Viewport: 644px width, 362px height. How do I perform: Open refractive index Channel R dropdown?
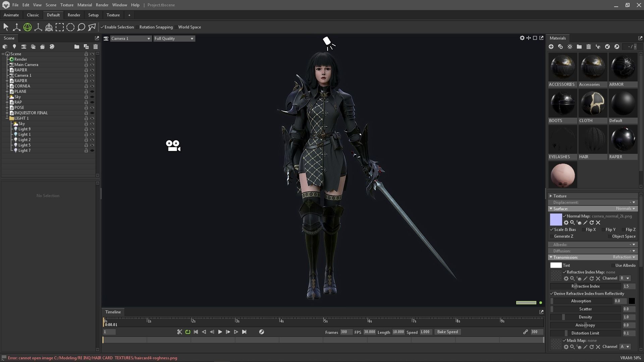click(x=625, y=278)
